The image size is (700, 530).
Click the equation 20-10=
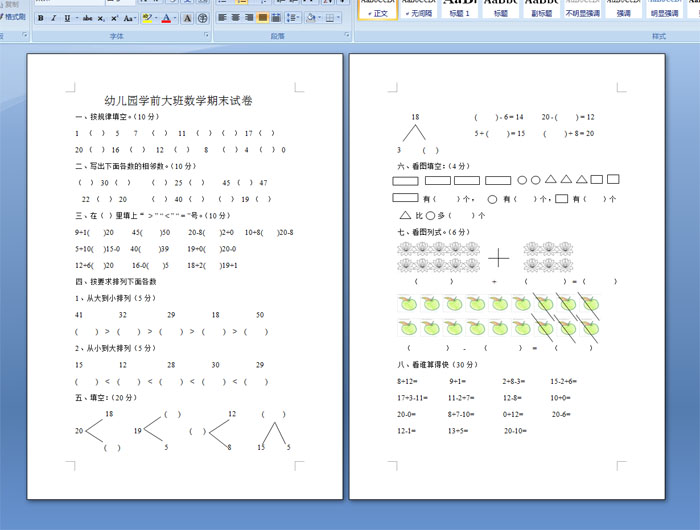pos(515,431)
